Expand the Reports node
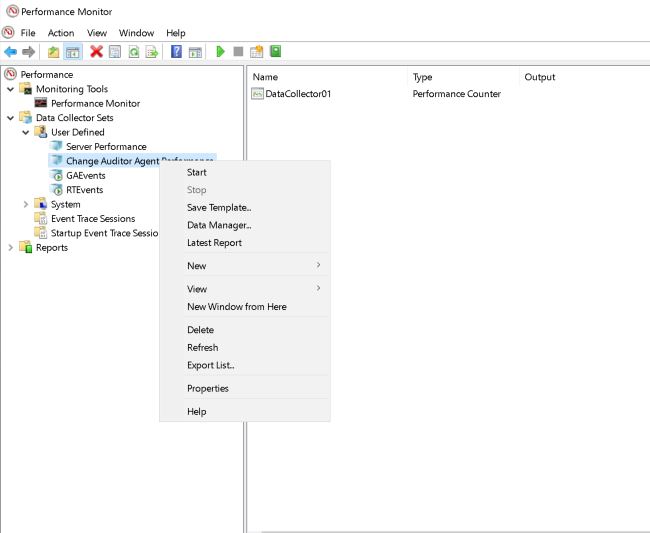The width and height of the screenshot is (650, 533). tap(10, 247)
